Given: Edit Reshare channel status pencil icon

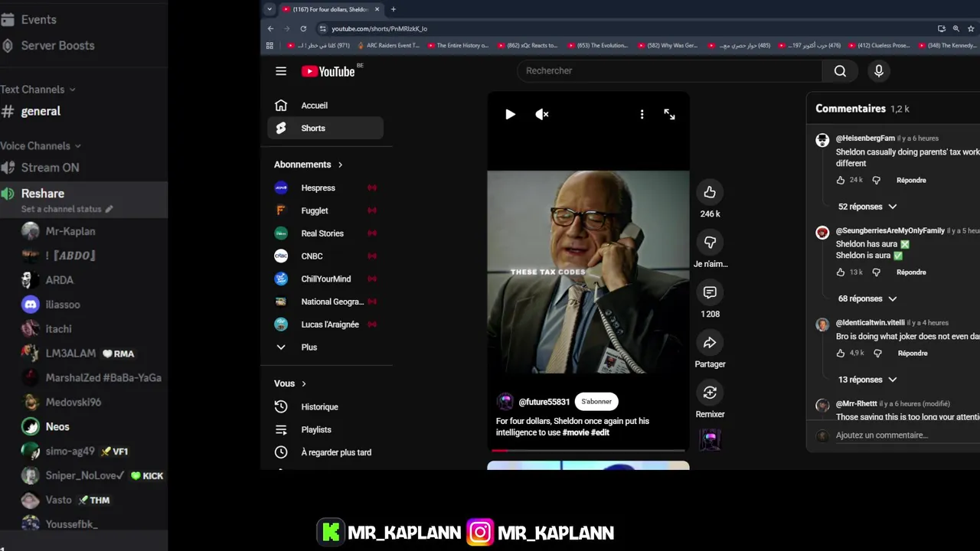Looking at the screenshot, I should 109,209.
